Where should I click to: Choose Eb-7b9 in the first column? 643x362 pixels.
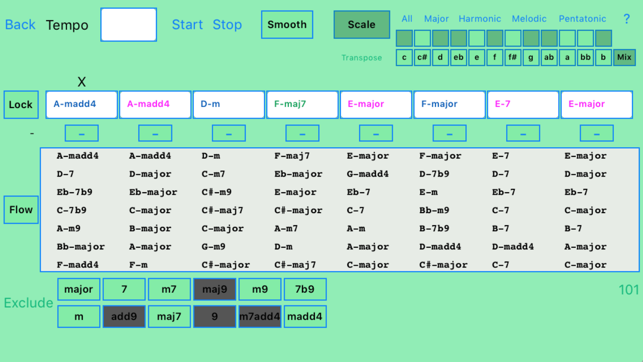pyautogui.click(x=75, y=192)
